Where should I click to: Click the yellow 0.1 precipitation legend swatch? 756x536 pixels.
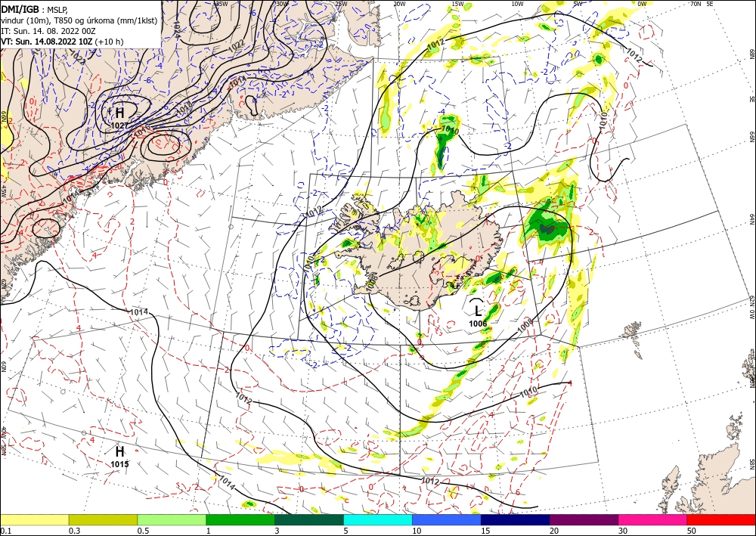pyautogui.click(x=34, y=519)
